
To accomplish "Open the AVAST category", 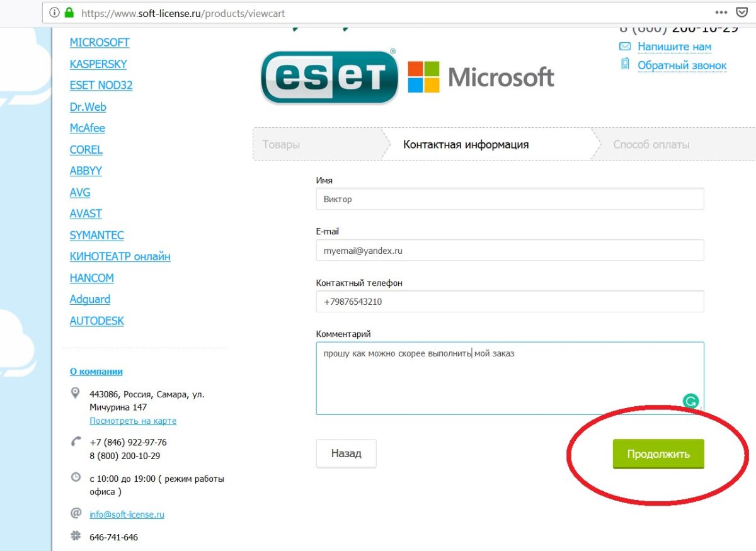I will coord(86,214).
